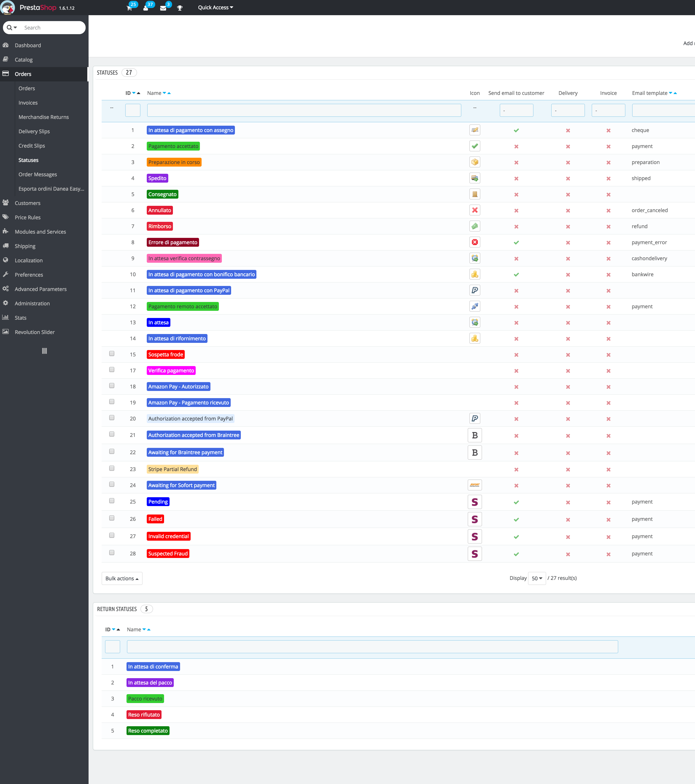Collapse the sidebar menu using the bars icon

44,351
